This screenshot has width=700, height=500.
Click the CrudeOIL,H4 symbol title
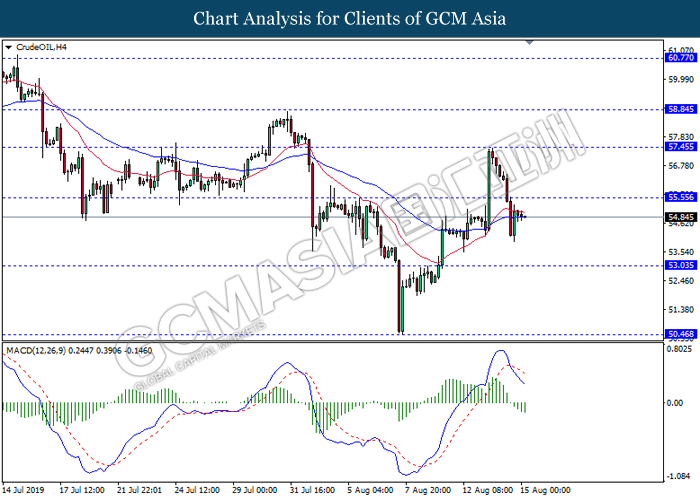pyautogui.click(x=41, y=47)
